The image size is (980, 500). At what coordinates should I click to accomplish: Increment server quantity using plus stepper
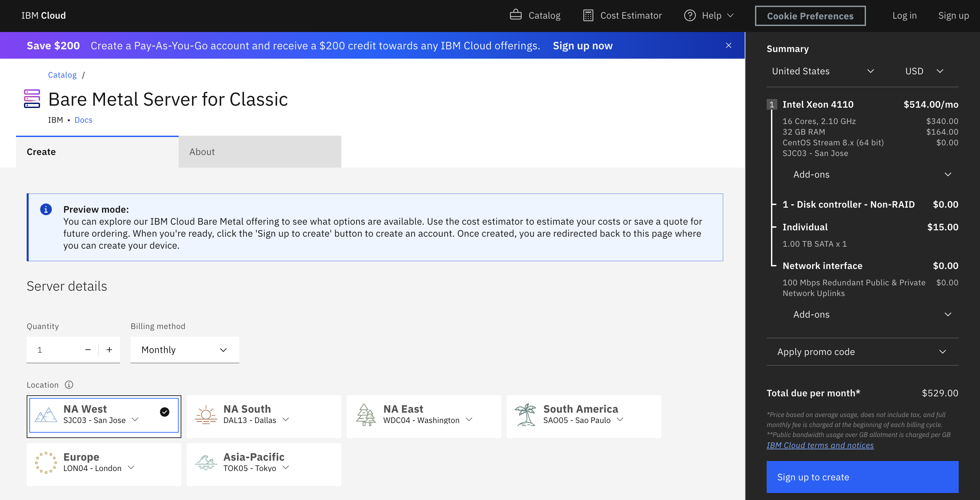coord(109,349)
